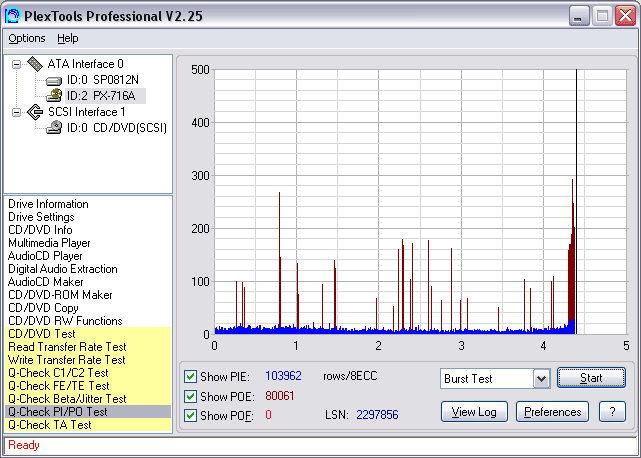Image resolution: width=641 pixels, height=458 pixels.
Task: Select Q-Check PI/PO Test
Action: click(88, 412)
